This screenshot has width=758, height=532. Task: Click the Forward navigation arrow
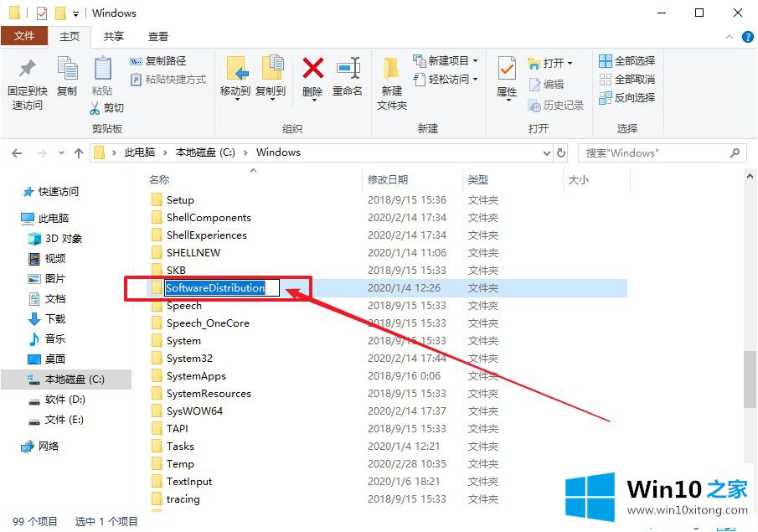pyautogui.click(x=42, y=153)
